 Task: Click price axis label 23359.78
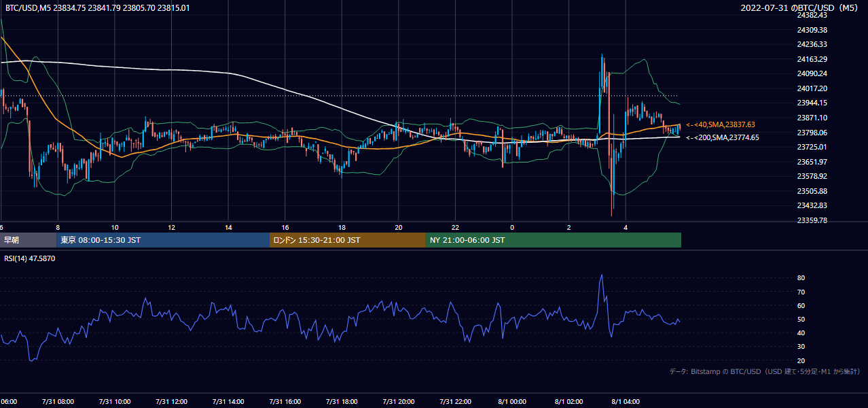(x=812, y=220)
